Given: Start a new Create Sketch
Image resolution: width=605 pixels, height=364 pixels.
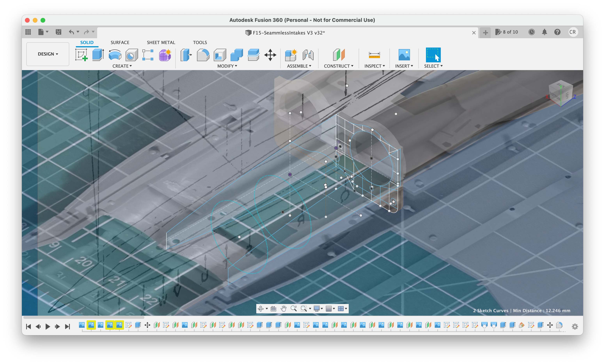Looking at the screenshot, I should click(82, 55).
